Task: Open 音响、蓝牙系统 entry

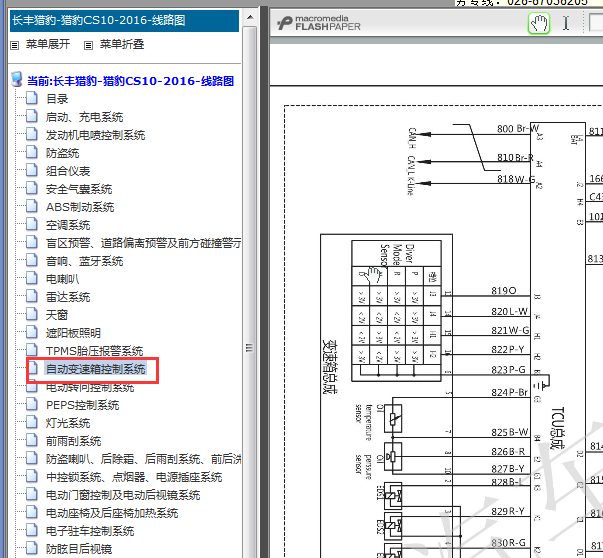Action: click(84, 261)
